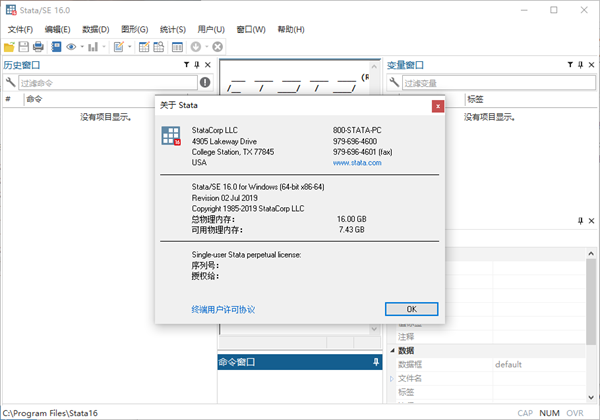Click the # column header in 历史窗口
600x420 pixels.
tap(8, 99)
